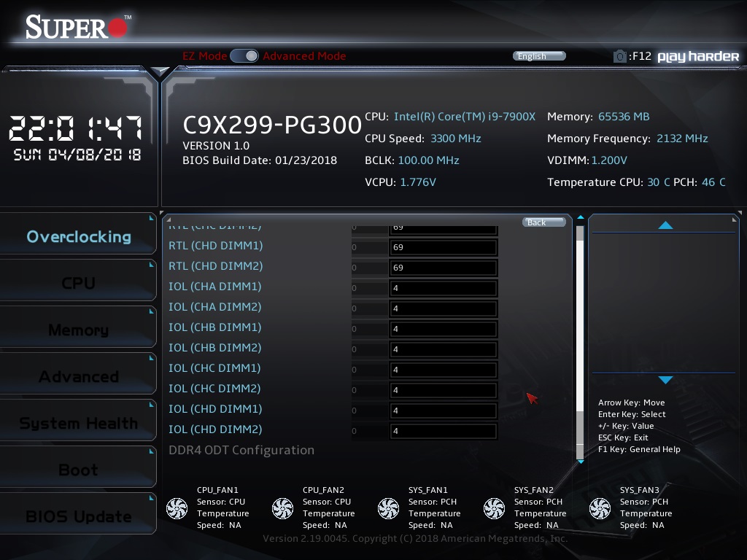
Task: Click the F12 screenshot camera icon
Action: 619,56
